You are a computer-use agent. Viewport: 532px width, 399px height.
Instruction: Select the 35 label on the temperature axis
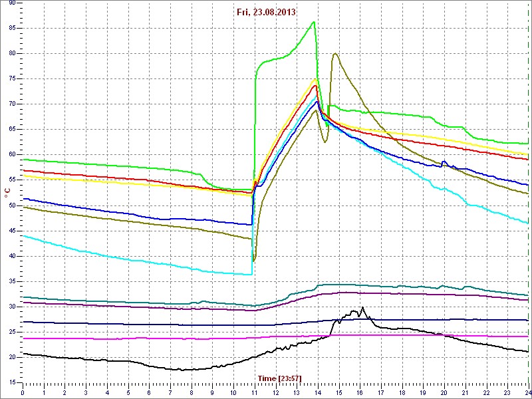(x=12, y=281)
